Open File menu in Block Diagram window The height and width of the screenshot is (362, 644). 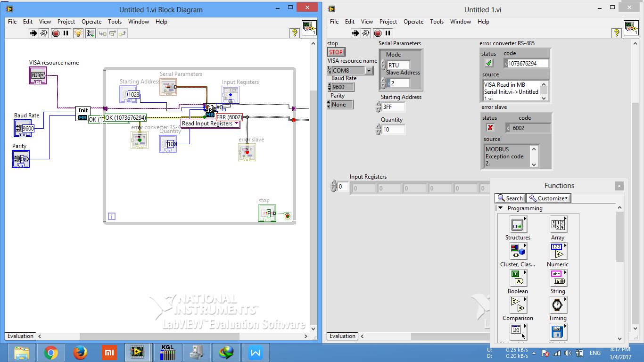click(12, 21)
